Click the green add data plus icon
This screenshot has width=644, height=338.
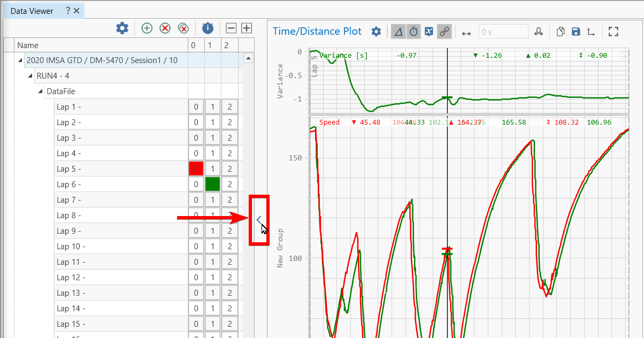[147, 28]
